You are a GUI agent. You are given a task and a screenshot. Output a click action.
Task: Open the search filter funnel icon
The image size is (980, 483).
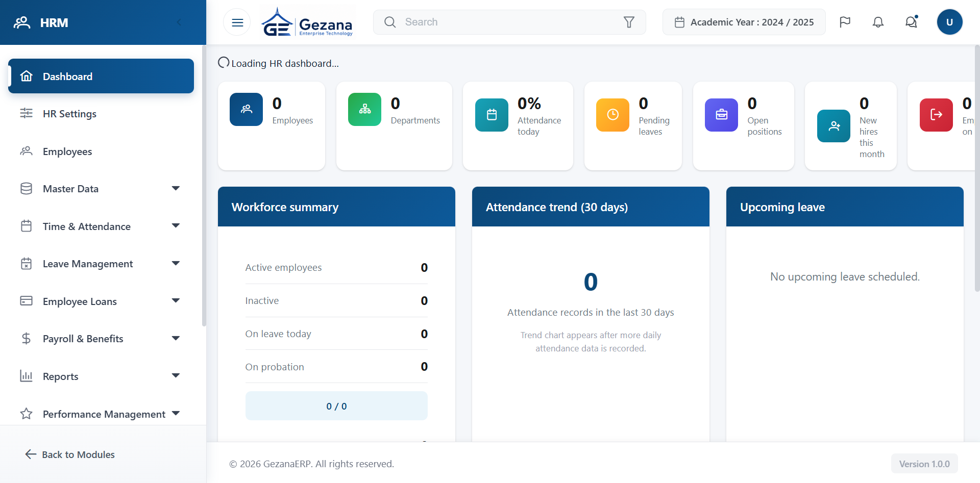(629, 22)
